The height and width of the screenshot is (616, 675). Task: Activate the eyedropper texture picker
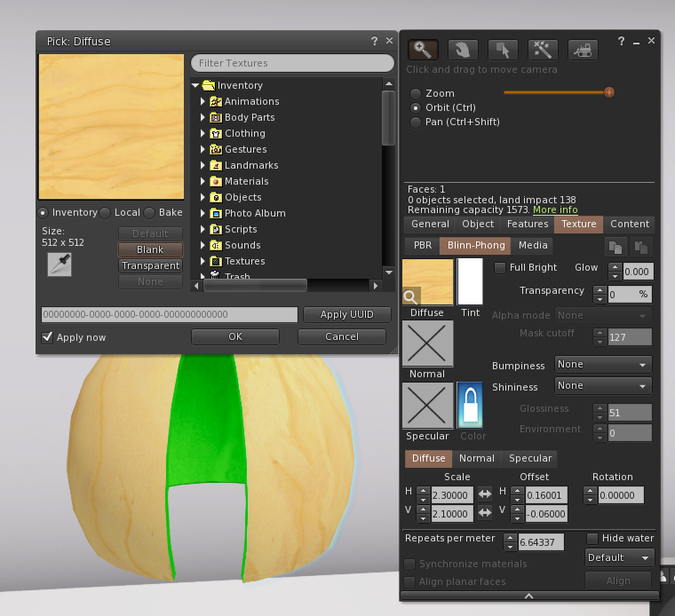point(60,264)
